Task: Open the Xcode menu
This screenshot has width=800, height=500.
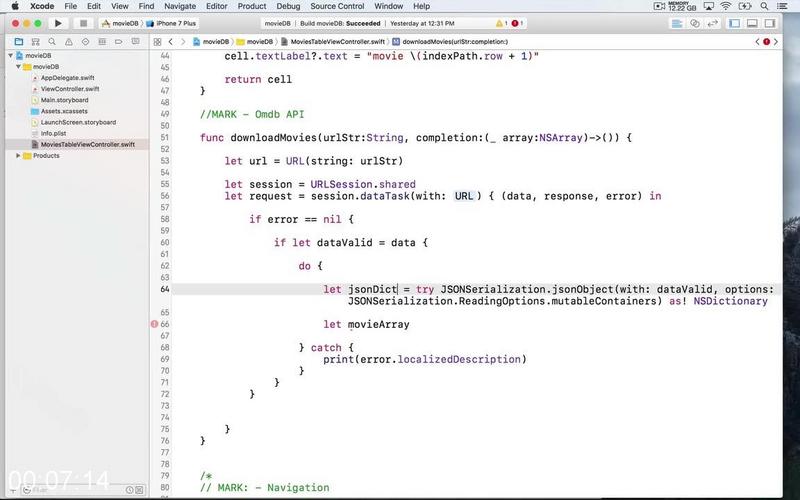Action: click(42, 6)
